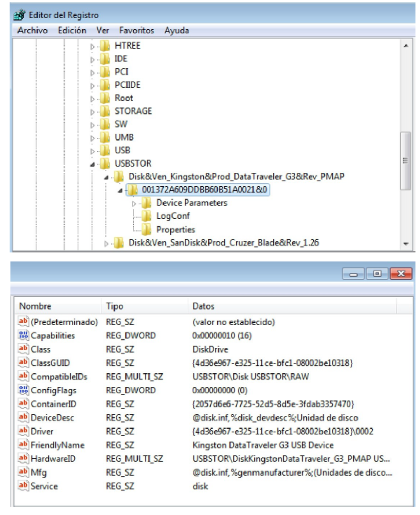The width and height of the screenshot is (420, 515).
Task: Click the 'Kingston DataTraveler G3 USB Device' data
Action: pos(263,445)
